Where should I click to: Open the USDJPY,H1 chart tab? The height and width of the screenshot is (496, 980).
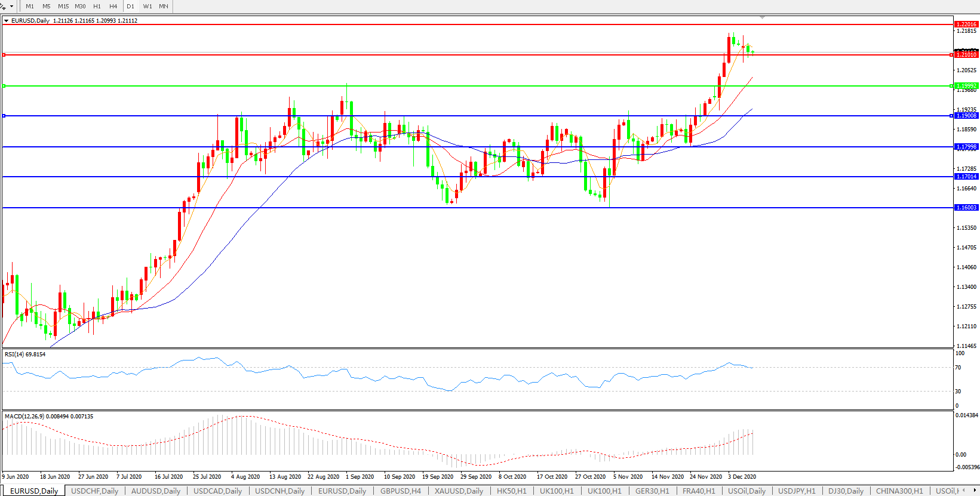[797, 491]
